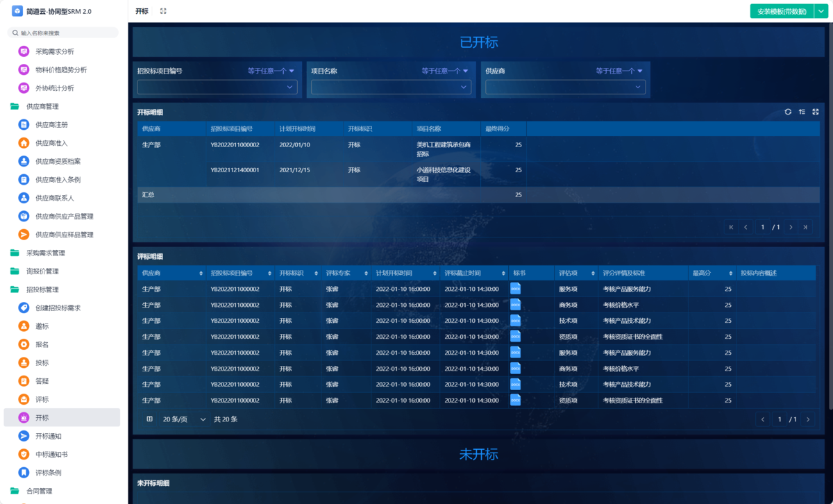Screen dimensions: 833x504
Task: Sort 评标明细 by 供应商 column
Action: (x=201, y=274)
